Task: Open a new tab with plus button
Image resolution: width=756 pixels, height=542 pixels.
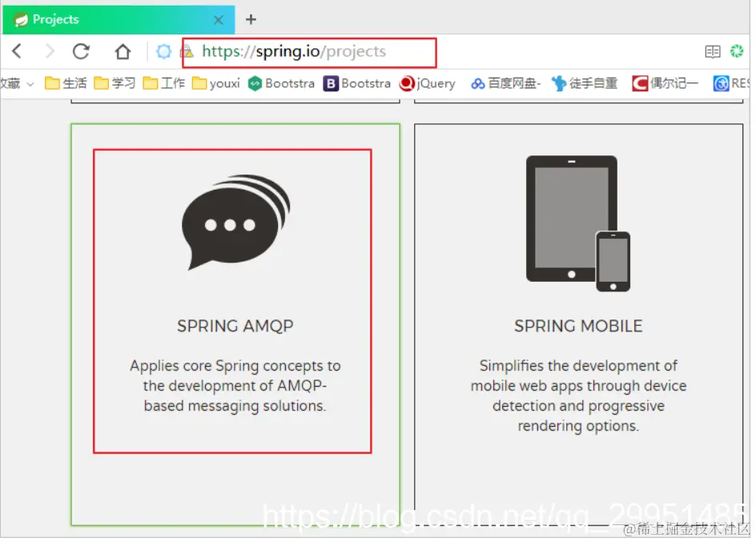Action: tap(251, 19)
